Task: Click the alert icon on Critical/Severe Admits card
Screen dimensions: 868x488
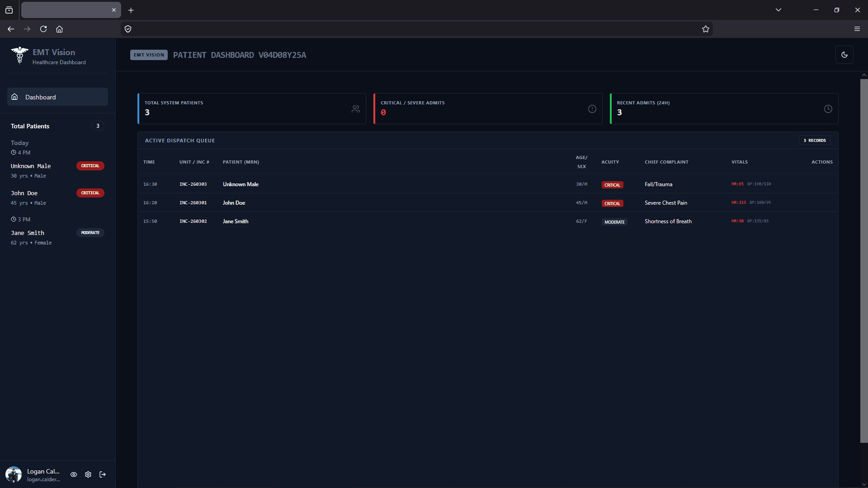Action: 592,109
